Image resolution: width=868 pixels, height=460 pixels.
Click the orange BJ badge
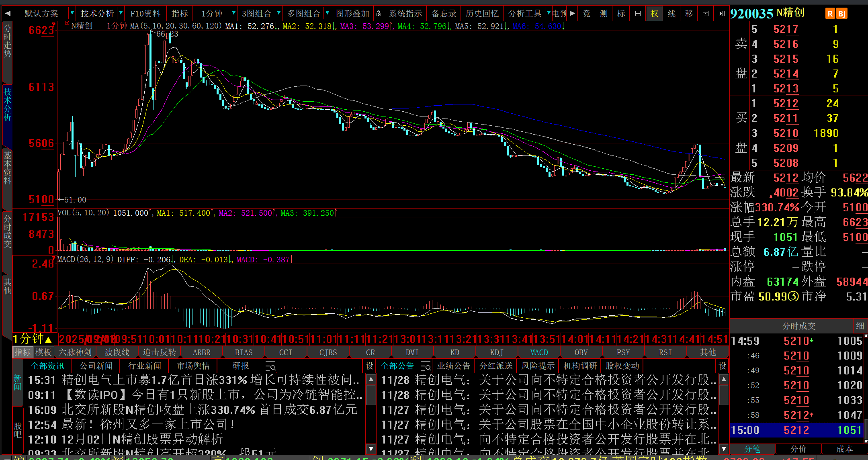841,14
